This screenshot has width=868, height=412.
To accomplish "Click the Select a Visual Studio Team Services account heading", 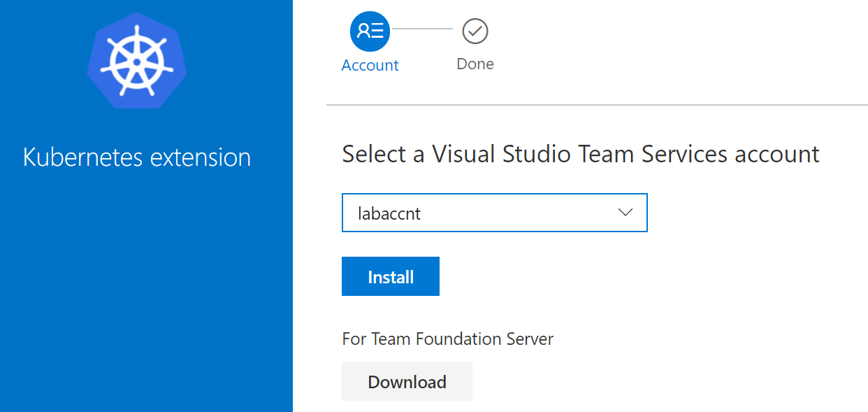I will [x=581, y=153].
